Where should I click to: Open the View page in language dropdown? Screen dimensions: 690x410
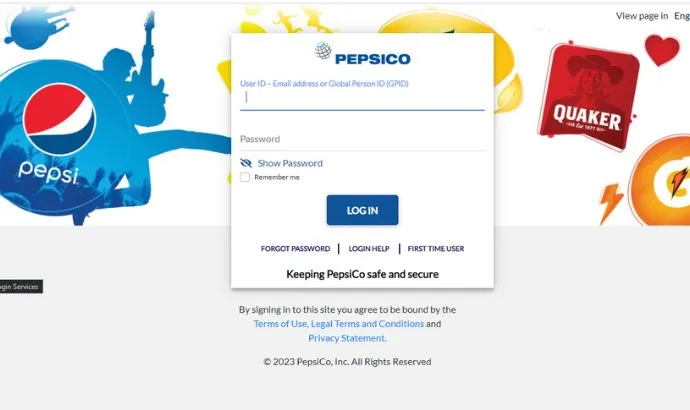(682, 16)
